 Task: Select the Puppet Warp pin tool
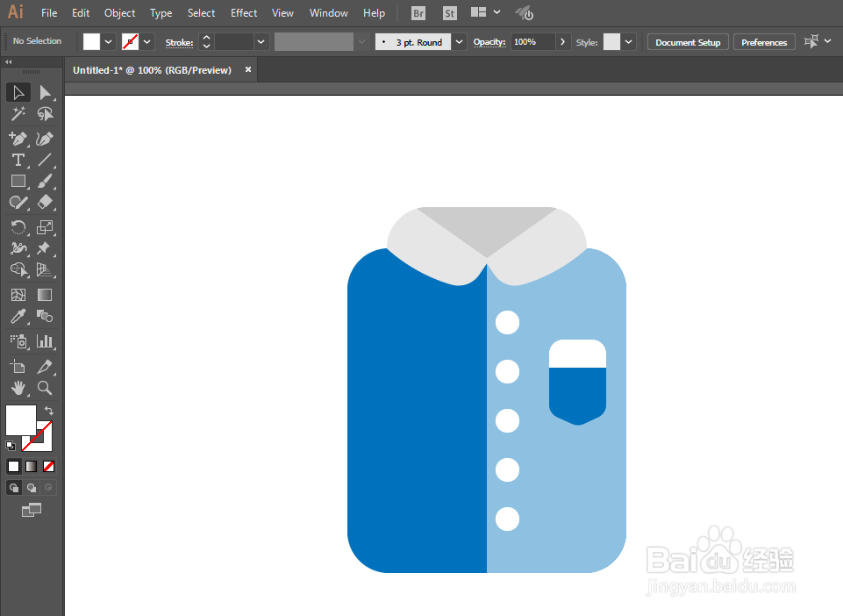[x=45, y=248]
